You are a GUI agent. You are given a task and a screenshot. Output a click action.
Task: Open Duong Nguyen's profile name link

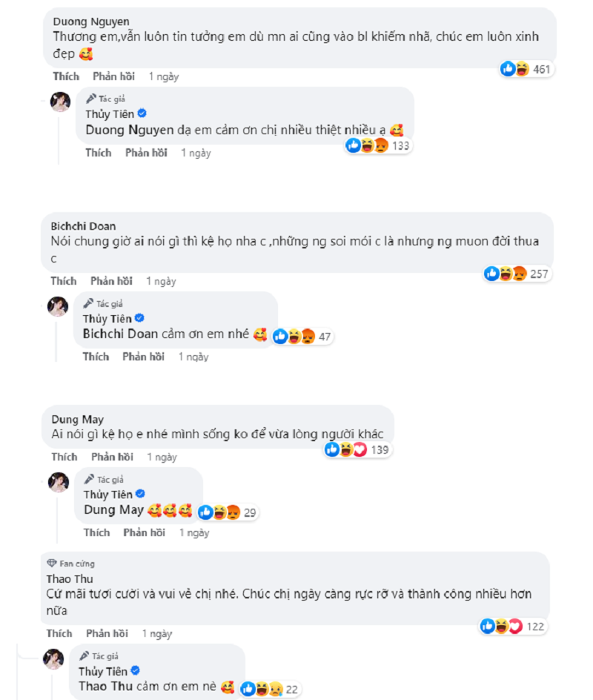[x=86, y=21]
